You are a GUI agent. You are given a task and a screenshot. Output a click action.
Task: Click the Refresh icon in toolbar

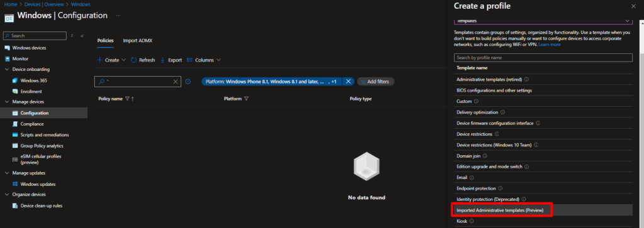[133, 60]
